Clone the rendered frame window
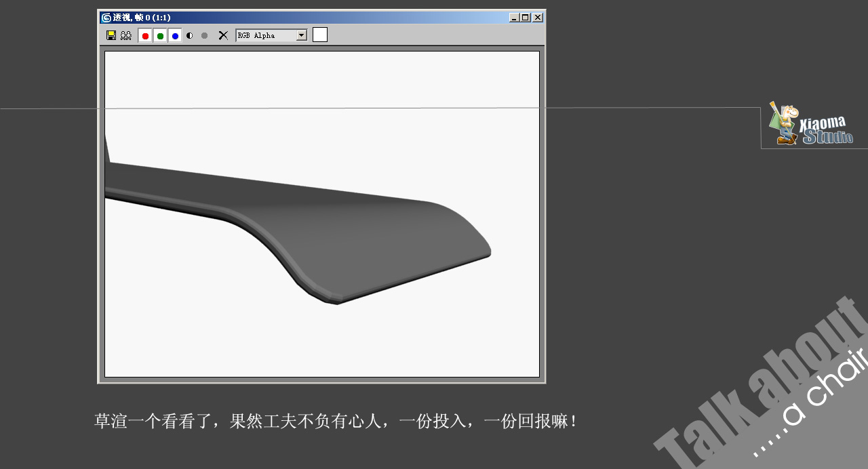 126,35
